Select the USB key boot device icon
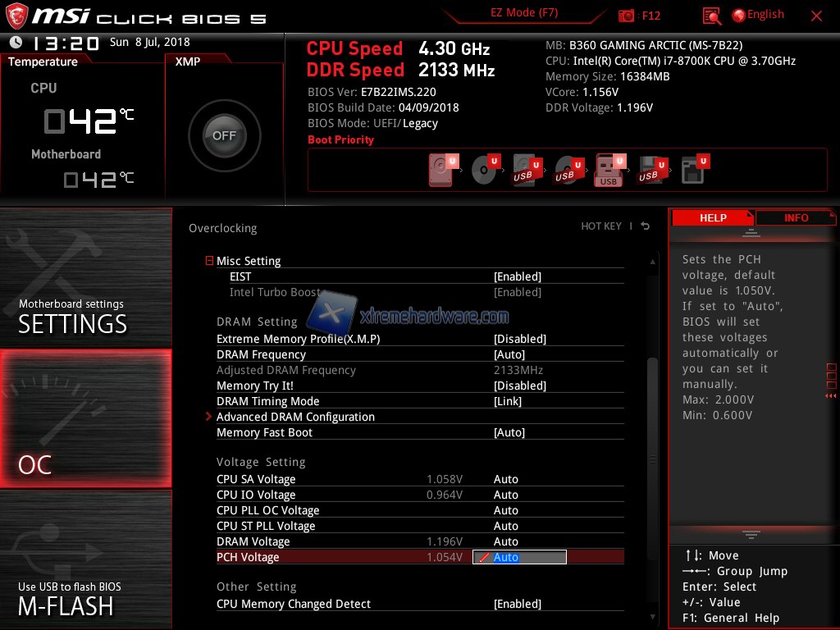The height and width of the screenshot is (630, 840). pyautogui.click(x=608, y=171)
